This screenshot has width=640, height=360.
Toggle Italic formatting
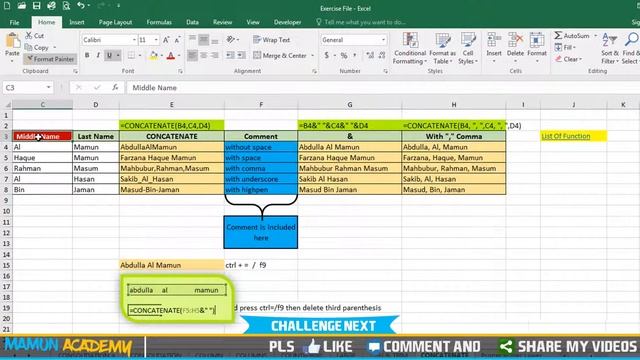(98, 55)
